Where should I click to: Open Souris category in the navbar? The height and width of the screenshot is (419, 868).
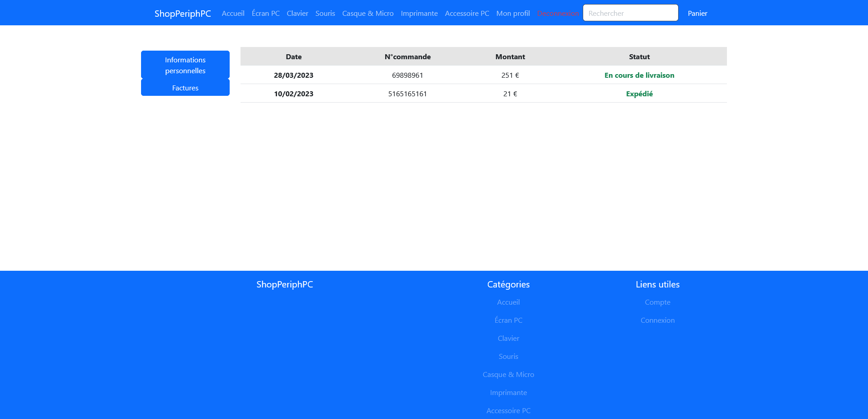325,14
